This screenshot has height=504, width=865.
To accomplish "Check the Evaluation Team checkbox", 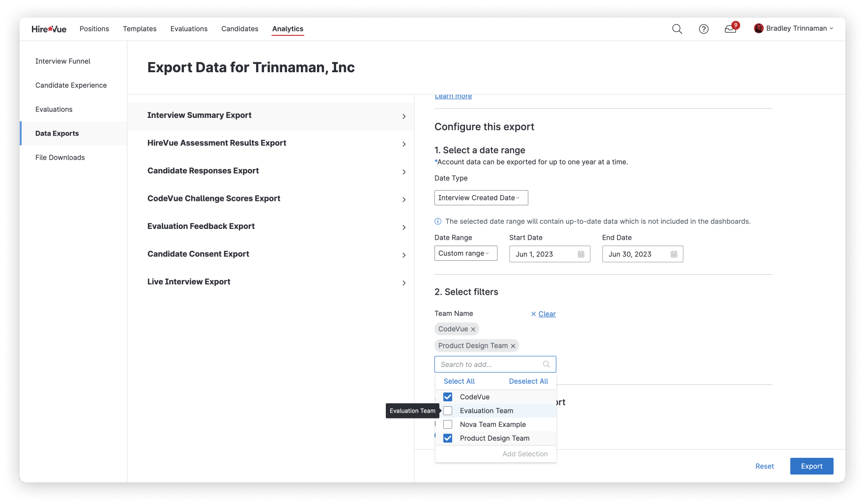I will point(448,411).
